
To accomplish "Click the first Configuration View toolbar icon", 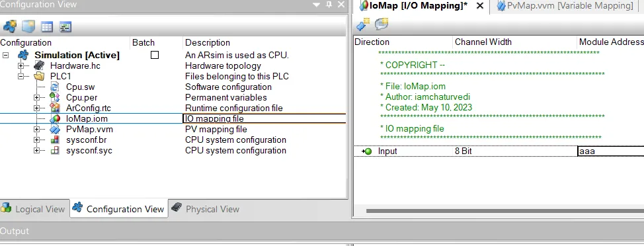I will (x=10, y=26).
